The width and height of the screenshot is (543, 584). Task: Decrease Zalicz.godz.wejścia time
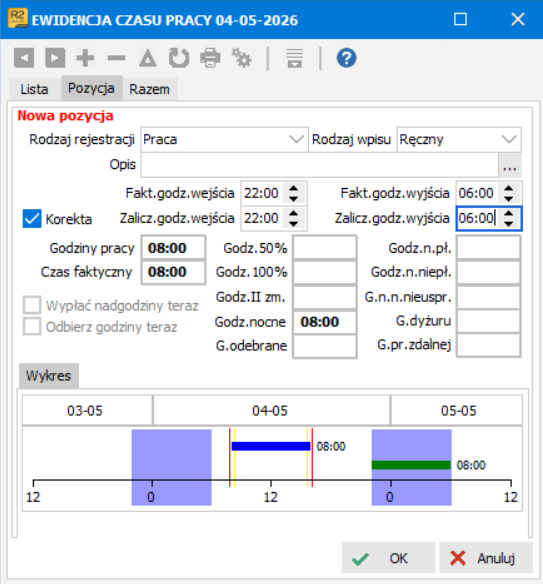pyautogui.click(x=293, y=223)
